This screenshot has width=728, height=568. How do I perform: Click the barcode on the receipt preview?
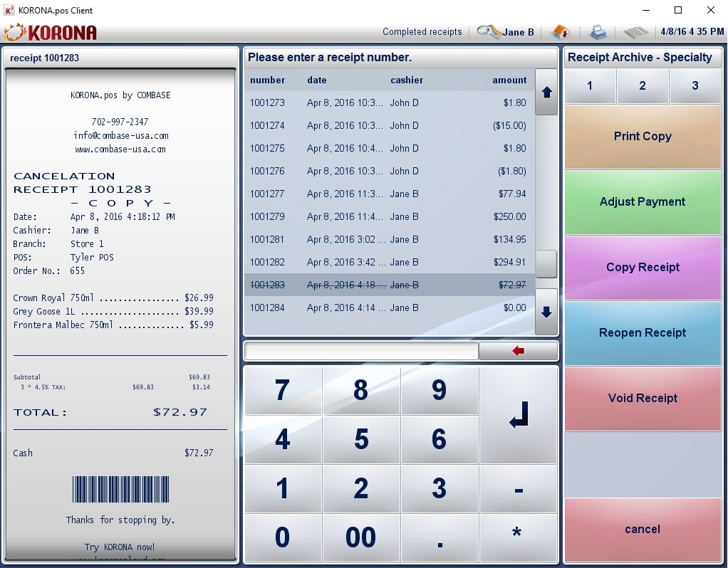[120, 489]
